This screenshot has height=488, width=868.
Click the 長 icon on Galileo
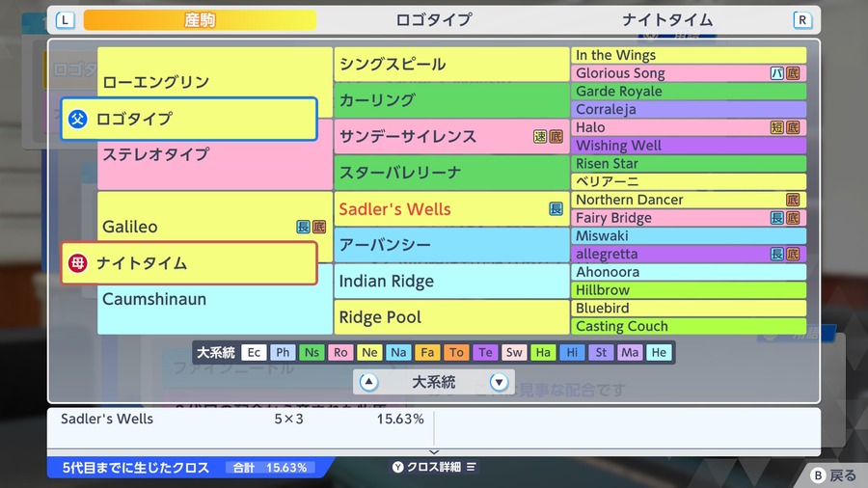[304, 227]
